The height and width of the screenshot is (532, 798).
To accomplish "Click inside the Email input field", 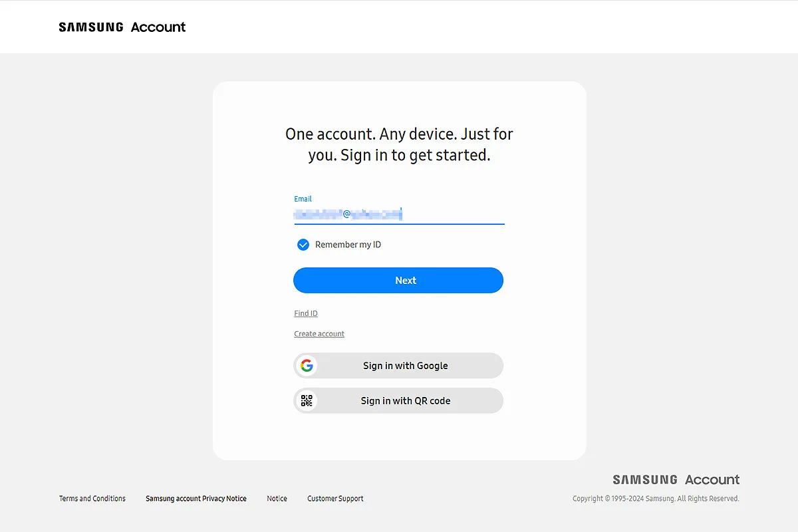I will (398, 214).
